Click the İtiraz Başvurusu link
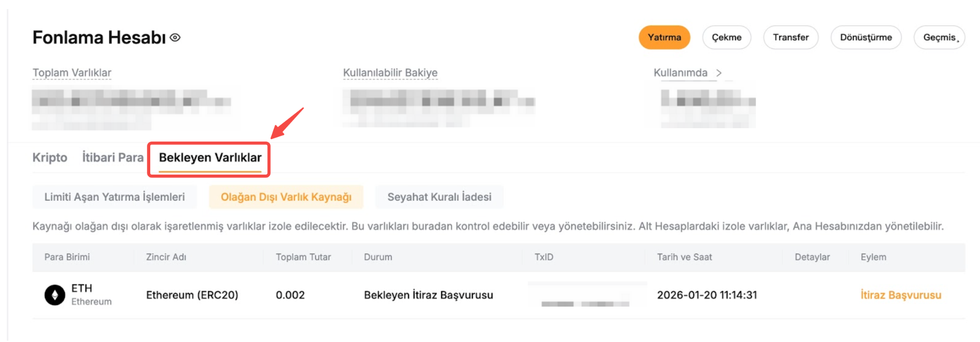Screen dimensions: 980x342 pos(901,295)
